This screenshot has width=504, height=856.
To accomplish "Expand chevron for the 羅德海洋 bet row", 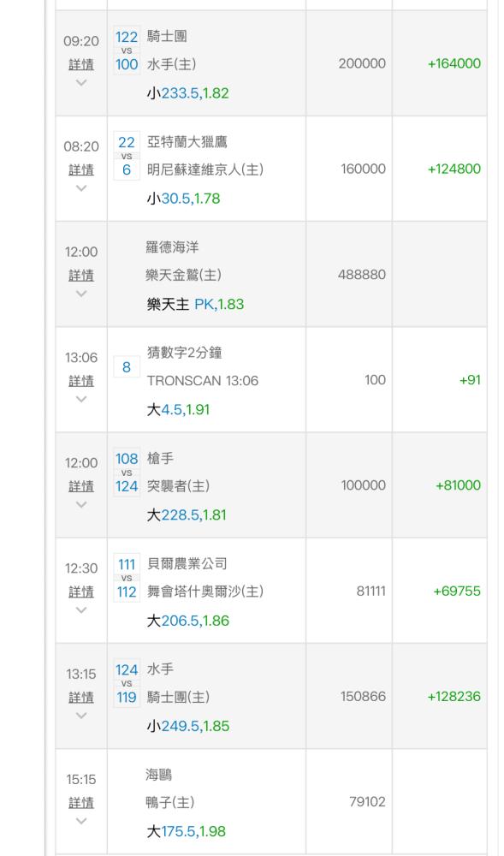I will [81, 293].
